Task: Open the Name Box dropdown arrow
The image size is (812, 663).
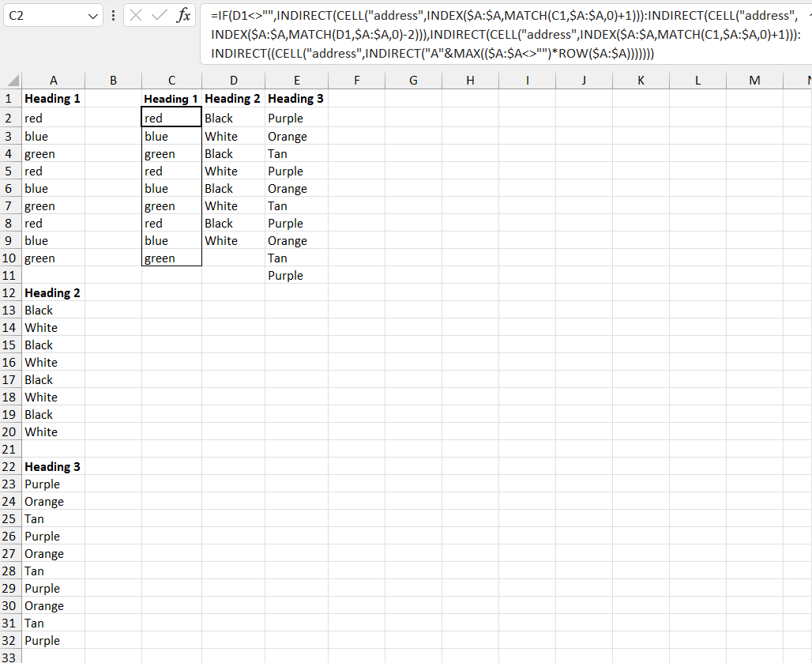Action: point(93,16)
